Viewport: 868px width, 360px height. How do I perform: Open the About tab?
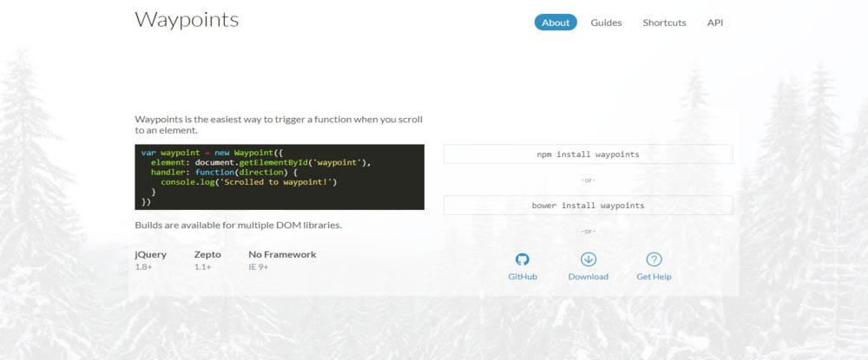click(556, 23)
